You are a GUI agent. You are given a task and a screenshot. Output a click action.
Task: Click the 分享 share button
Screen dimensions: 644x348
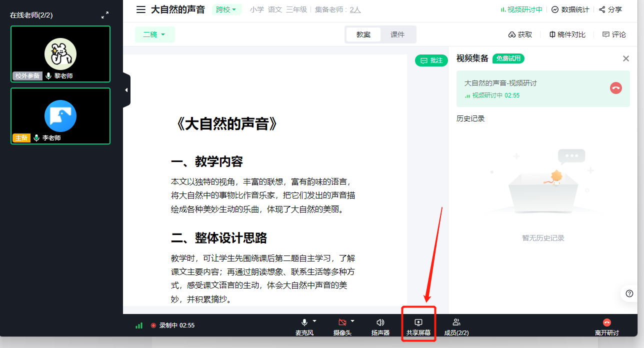[x=610, y=9]
